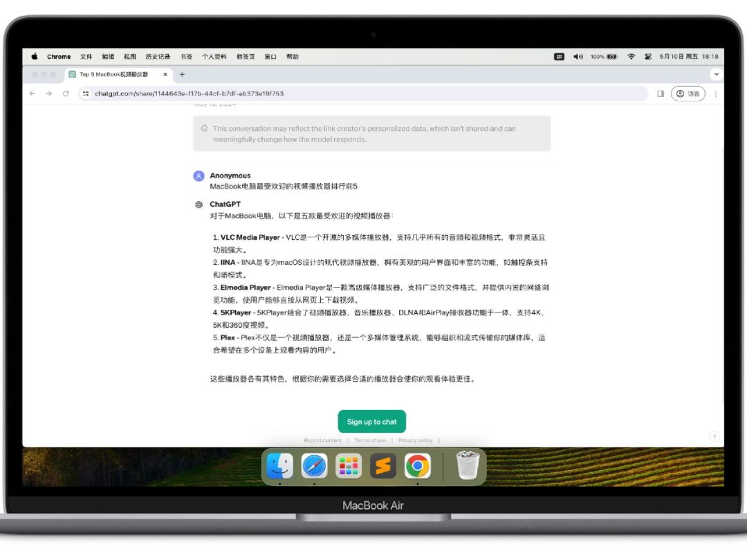
Task: View site information icon in address bar
Action: tap(86, 94)
